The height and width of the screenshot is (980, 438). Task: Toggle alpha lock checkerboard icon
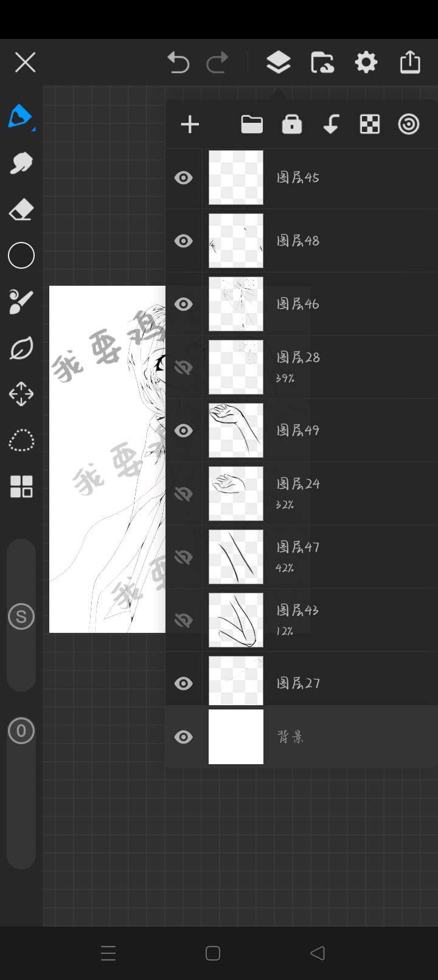click(370, 124)
